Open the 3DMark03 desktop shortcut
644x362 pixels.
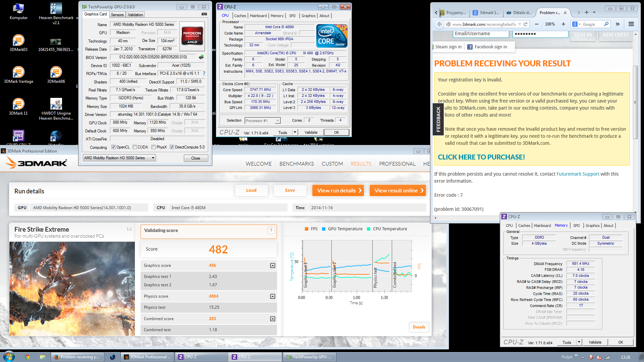(18, 43)
